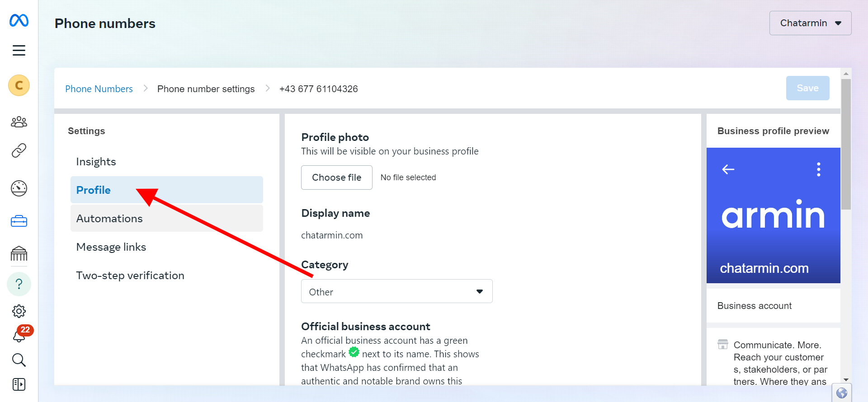Click the briefcase tools icon
Screen dimensions: 868x402
point(19,221)
